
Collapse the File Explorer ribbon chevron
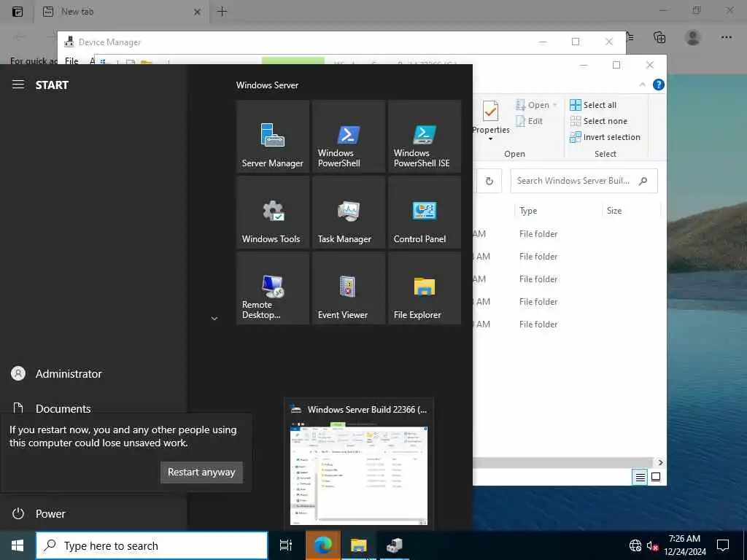pyautogui.click(x=642, y=85)
